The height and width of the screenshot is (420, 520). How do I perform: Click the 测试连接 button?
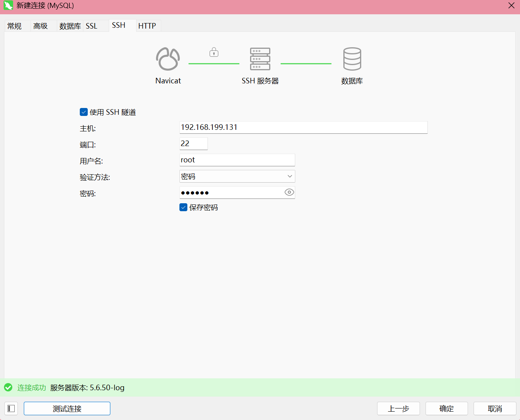67,408
